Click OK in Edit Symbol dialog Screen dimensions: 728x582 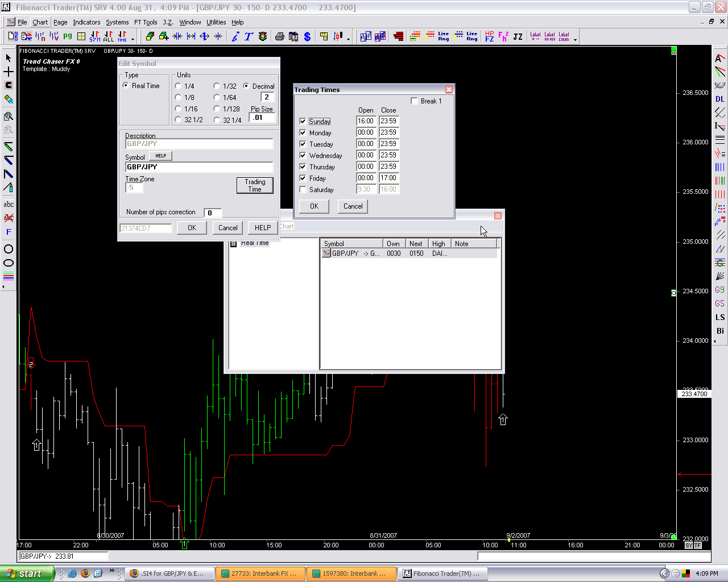[192, 228]
